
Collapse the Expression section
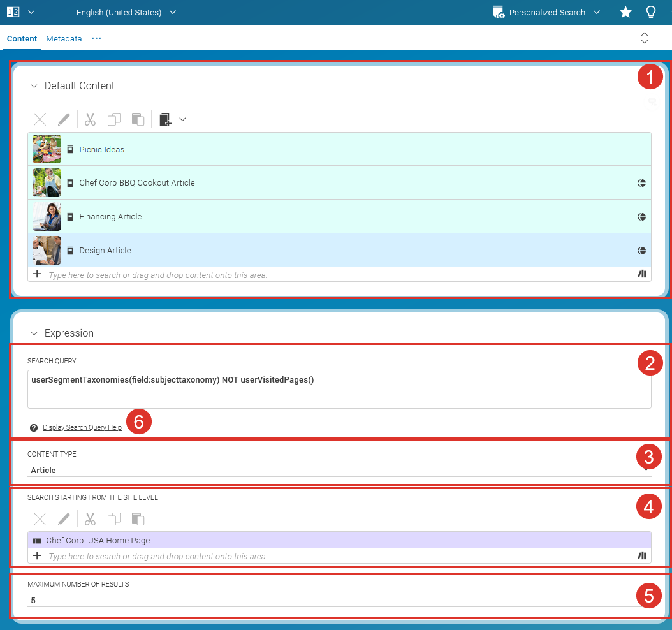pyautogui.click(x=33, y=333)
